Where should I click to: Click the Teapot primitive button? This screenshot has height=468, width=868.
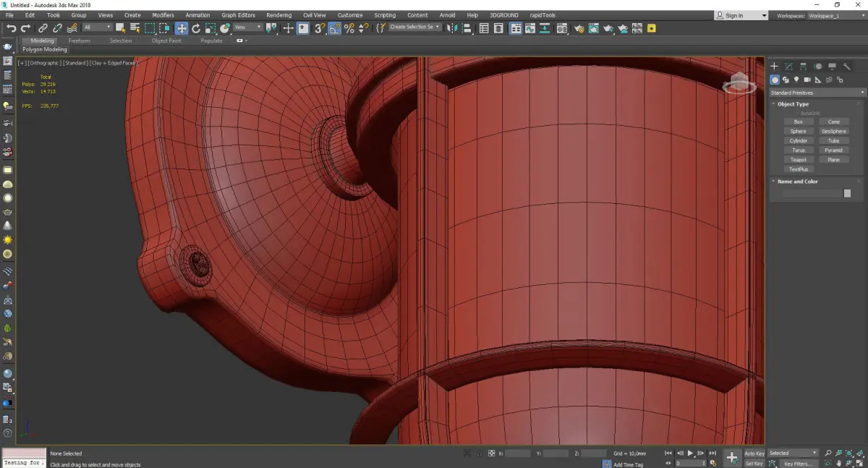coord(798,160)
